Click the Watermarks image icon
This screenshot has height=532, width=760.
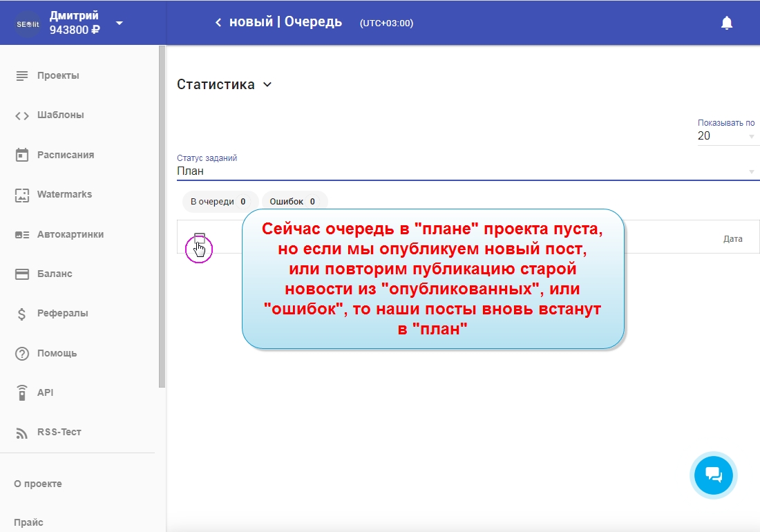[x=22, y=195]
